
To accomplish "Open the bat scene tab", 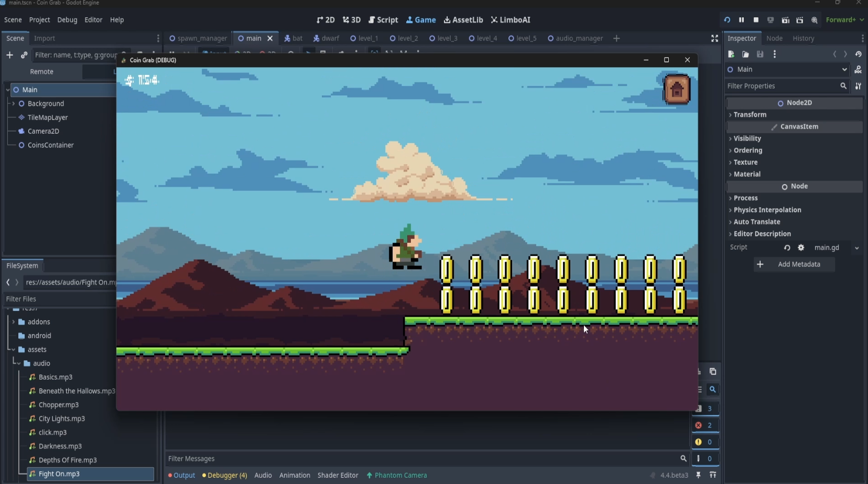I will pyautogui.click(x=293, y=38).
